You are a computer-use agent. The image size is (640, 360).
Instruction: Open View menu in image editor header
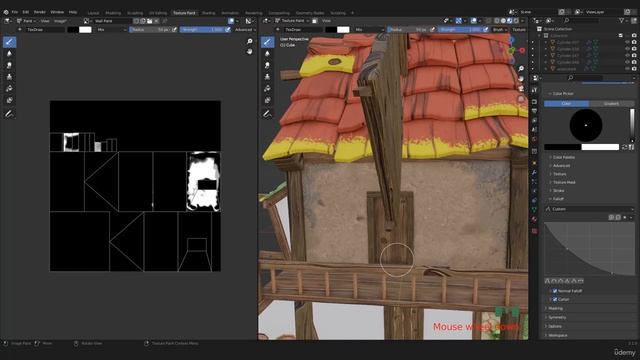[45, 20]
